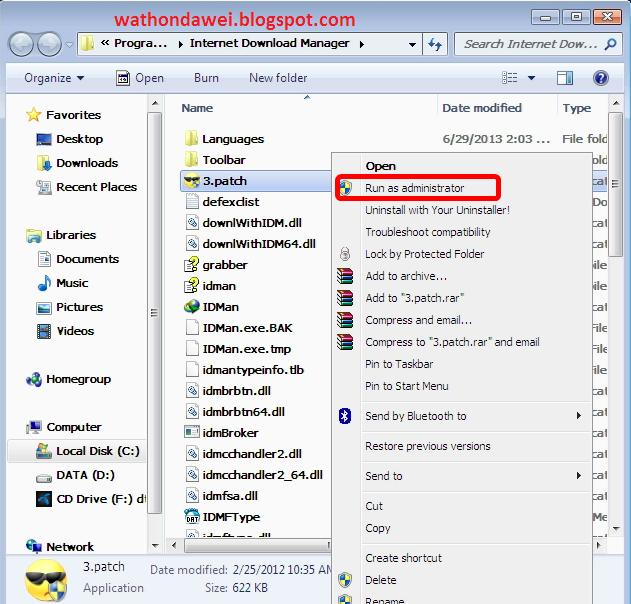Open Downloads under Favorites

click(x=87, y=163)
